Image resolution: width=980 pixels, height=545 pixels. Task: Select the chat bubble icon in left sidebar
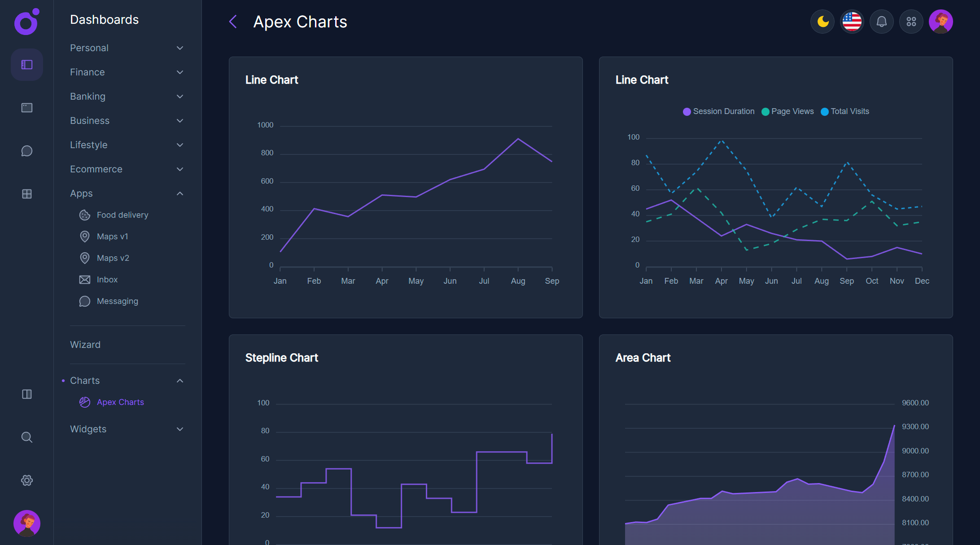pos(26,151)
